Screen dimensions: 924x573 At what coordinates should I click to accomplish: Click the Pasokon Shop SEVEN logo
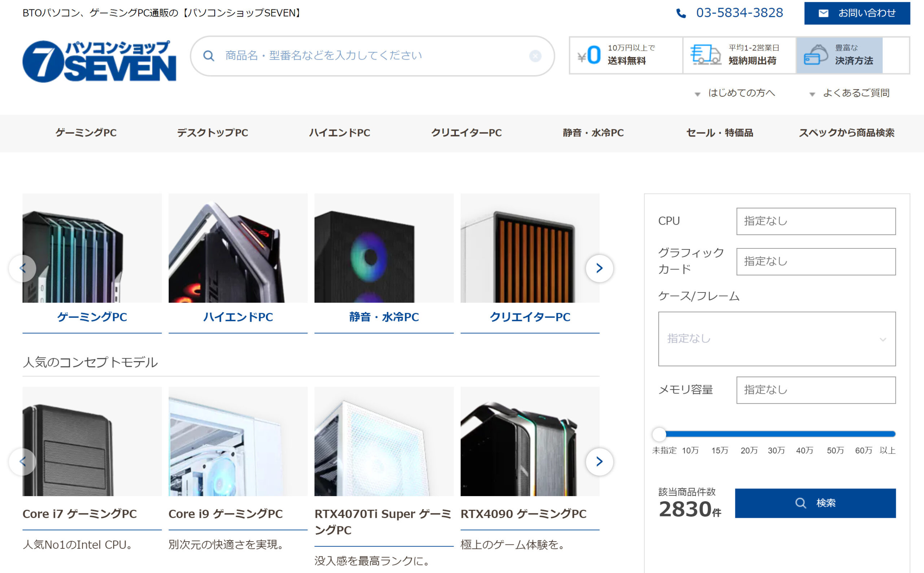(99, 61)
